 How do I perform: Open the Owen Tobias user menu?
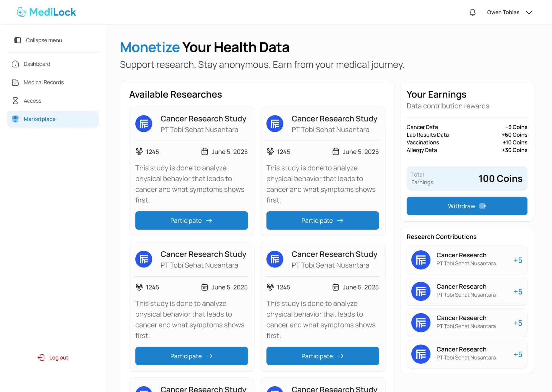click(503, 12)
